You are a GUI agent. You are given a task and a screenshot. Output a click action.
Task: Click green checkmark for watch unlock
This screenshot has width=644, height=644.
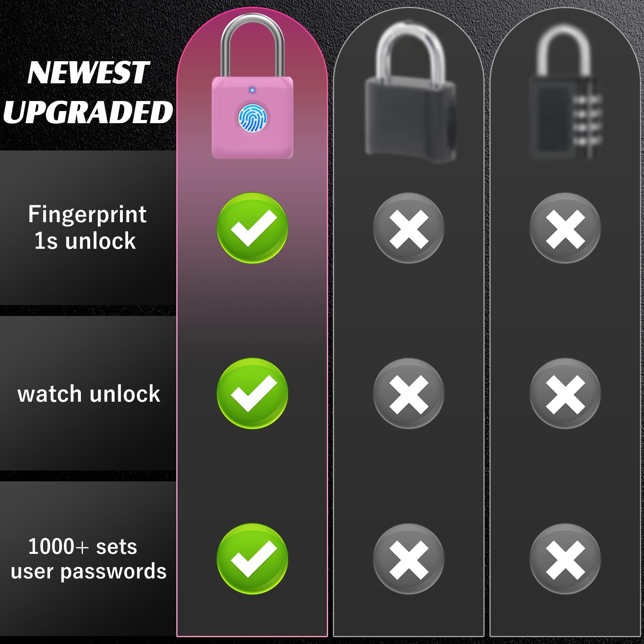[252, 393]
